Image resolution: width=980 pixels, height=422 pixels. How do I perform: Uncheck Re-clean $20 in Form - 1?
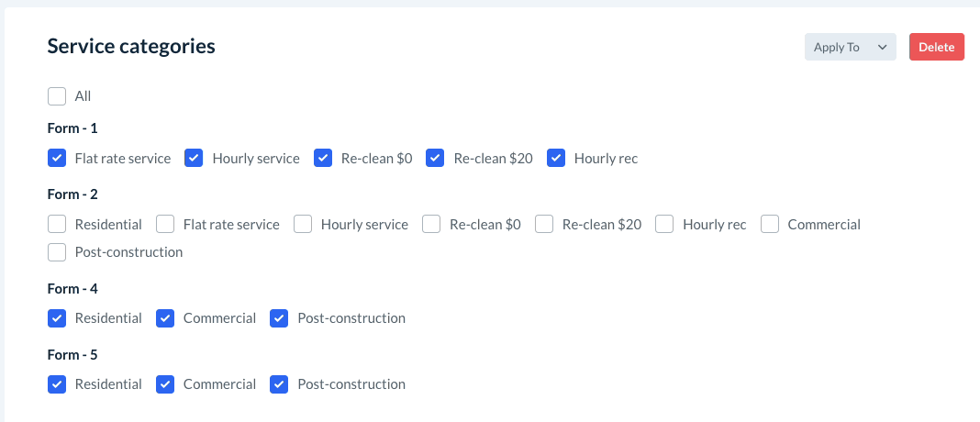[x=435, y=158]
